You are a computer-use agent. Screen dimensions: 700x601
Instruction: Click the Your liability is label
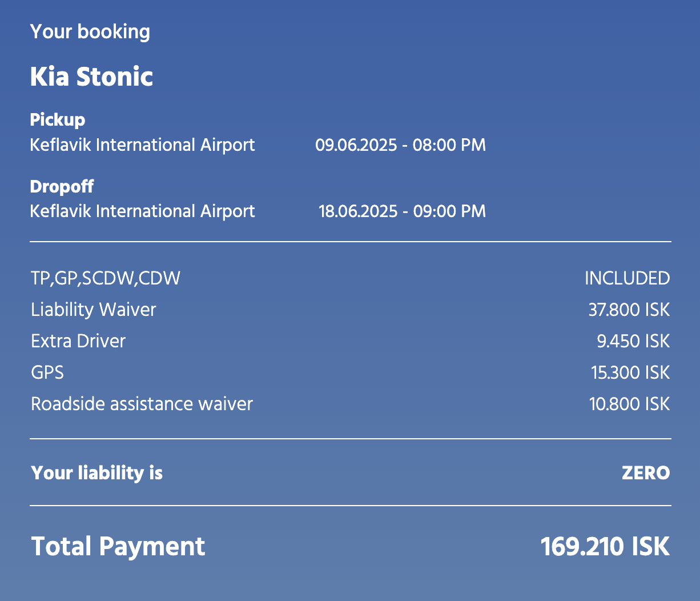pos(97,473)
